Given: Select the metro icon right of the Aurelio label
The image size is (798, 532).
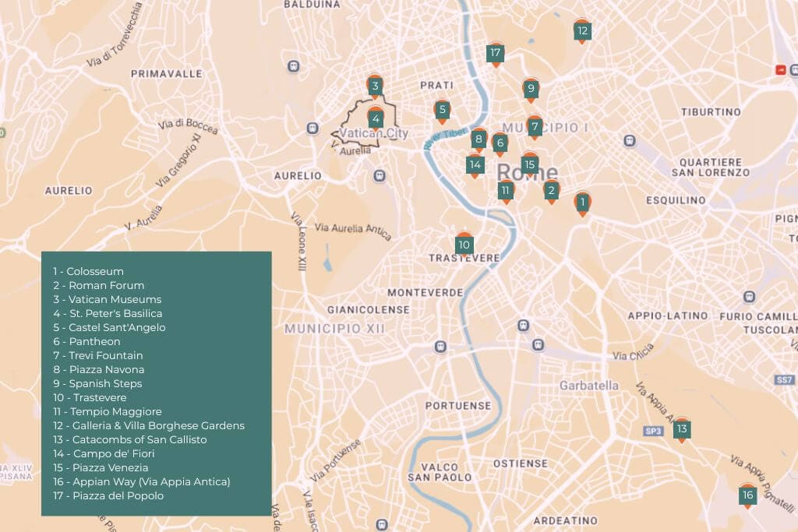Looking at the screenshot, I should [379, 176].
